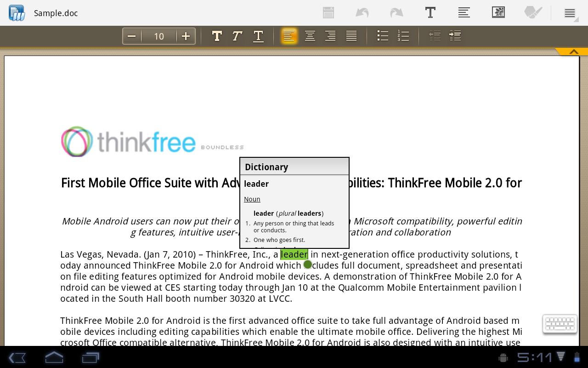The image size is (588, 368).
Task: Decrease the font size with minus
Action: pyautogui.click(x=132, y=36)
